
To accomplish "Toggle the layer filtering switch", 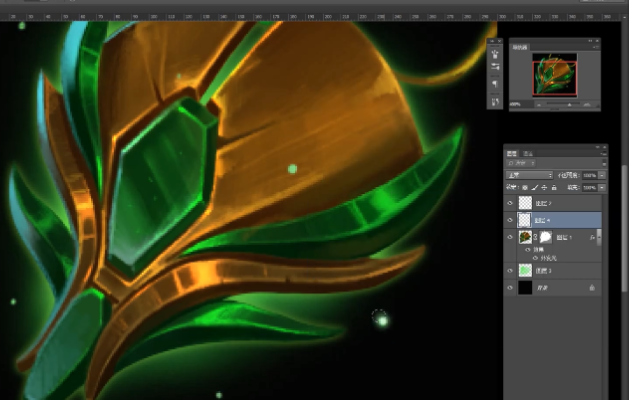I will (x=604, y=163).
